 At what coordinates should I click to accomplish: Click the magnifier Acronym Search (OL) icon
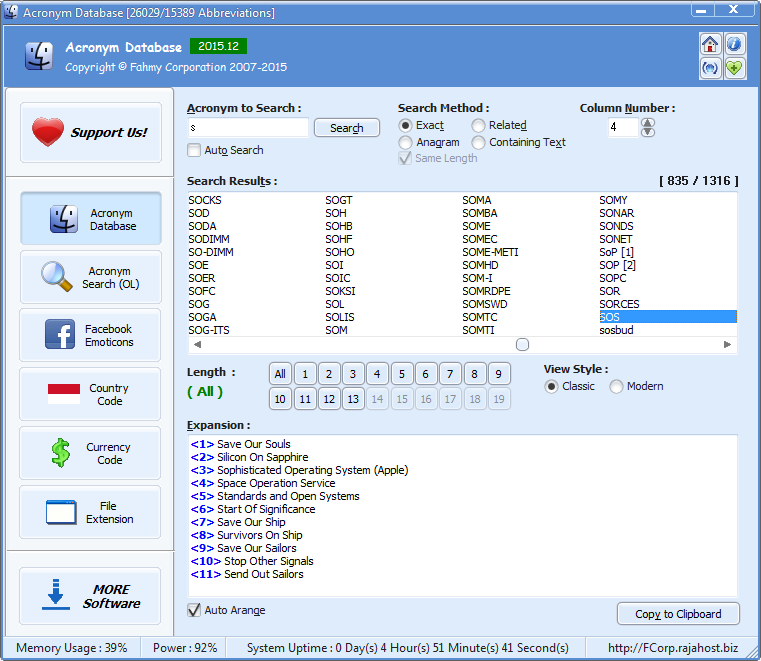click(57, 277)
